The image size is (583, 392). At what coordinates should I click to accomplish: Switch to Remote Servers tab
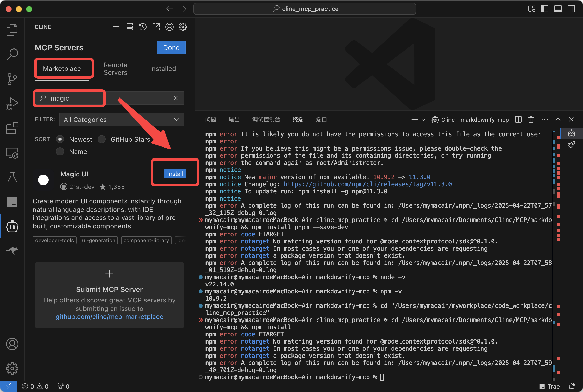[x=115, y=69]
